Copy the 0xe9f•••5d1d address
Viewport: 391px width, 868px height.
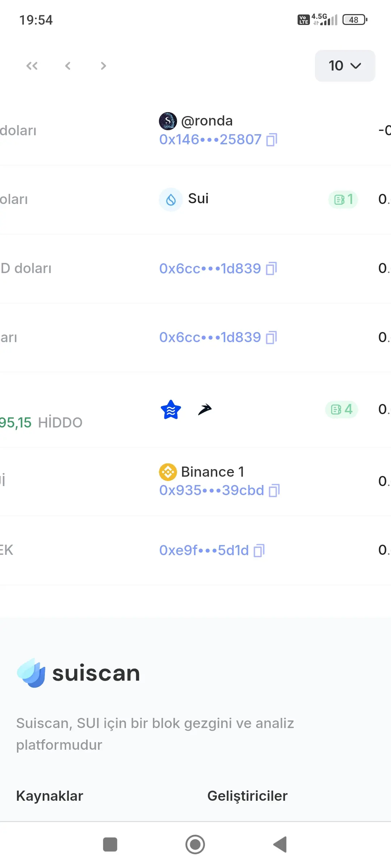[x=259, y=550]
